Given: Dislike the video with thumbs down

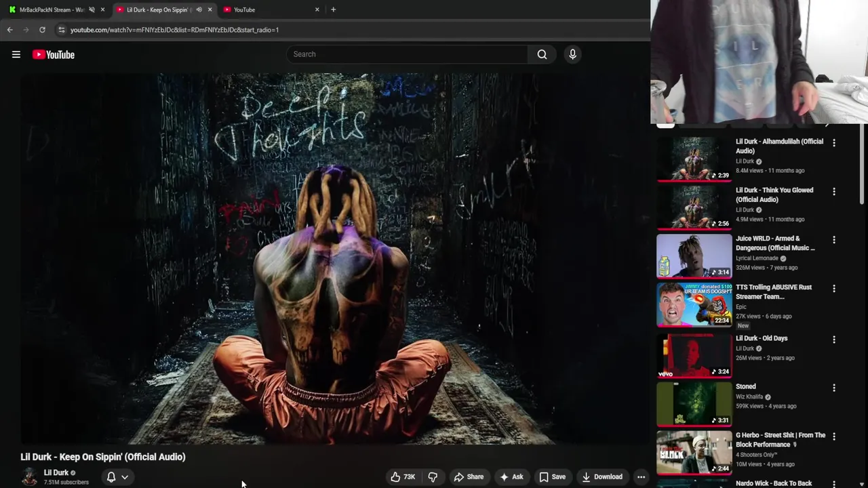Looking at the screenshot, I should click(433, 477).
